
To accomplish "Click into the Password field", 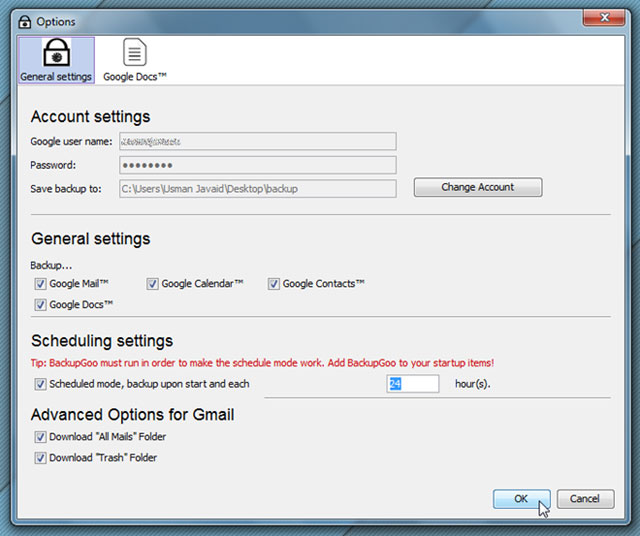I will click(x=258, y=165).
